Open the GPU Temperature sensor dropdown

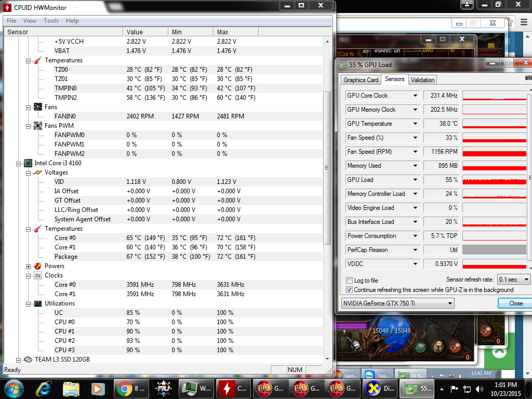pyautogui.click(x=415, y=124)
